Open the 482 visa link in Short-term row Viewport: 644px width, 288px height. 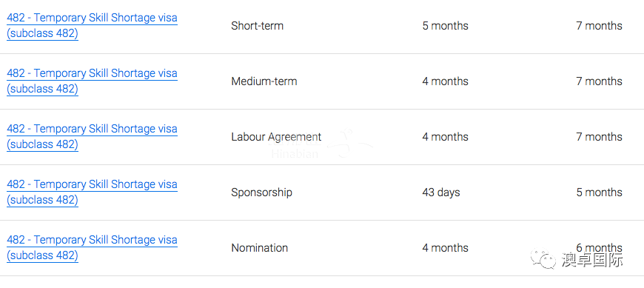coord(92,25)
